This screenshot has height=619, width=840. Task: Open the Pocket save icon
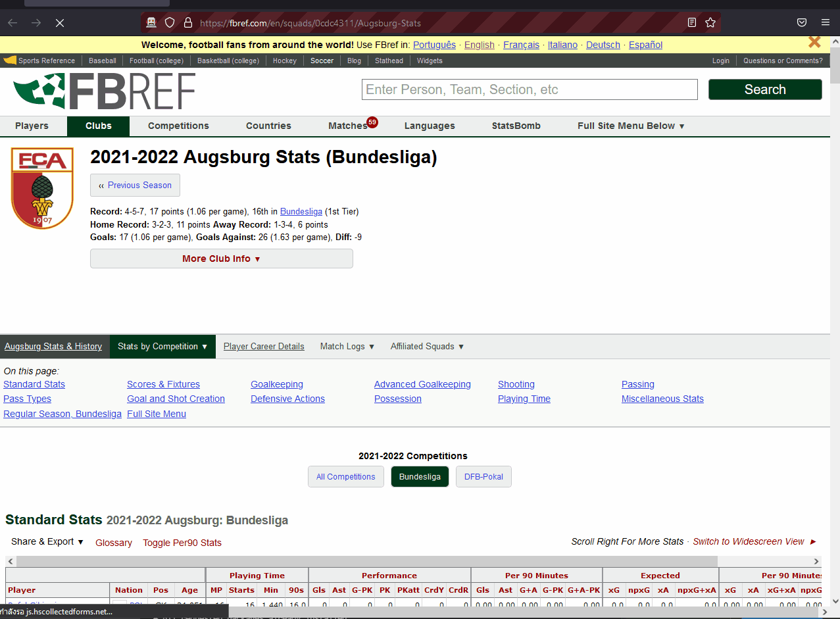click(x=802, y=22)
